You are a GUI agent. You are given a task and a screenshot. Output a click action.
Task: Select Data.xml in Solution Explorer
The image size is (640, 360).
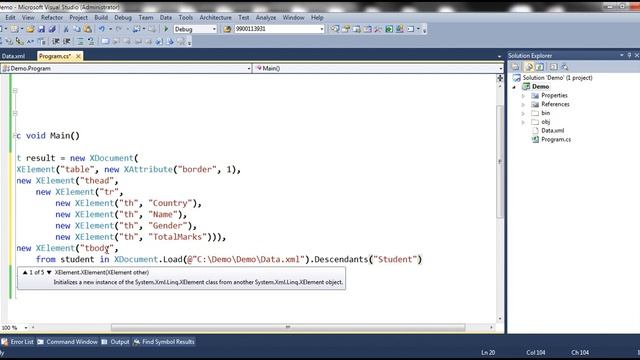552,131
